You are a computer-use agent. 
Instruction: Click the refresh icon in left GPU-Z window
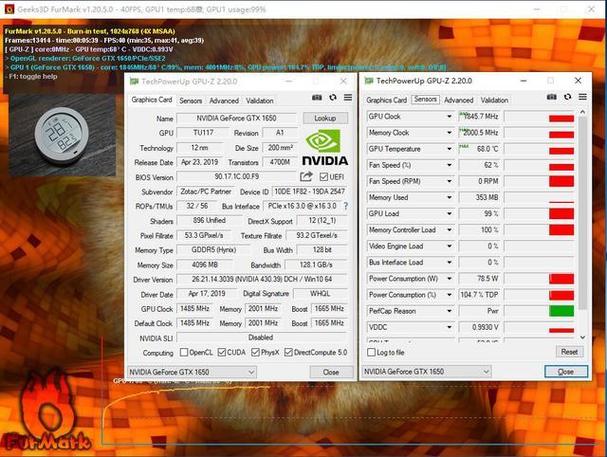point(333,98)
